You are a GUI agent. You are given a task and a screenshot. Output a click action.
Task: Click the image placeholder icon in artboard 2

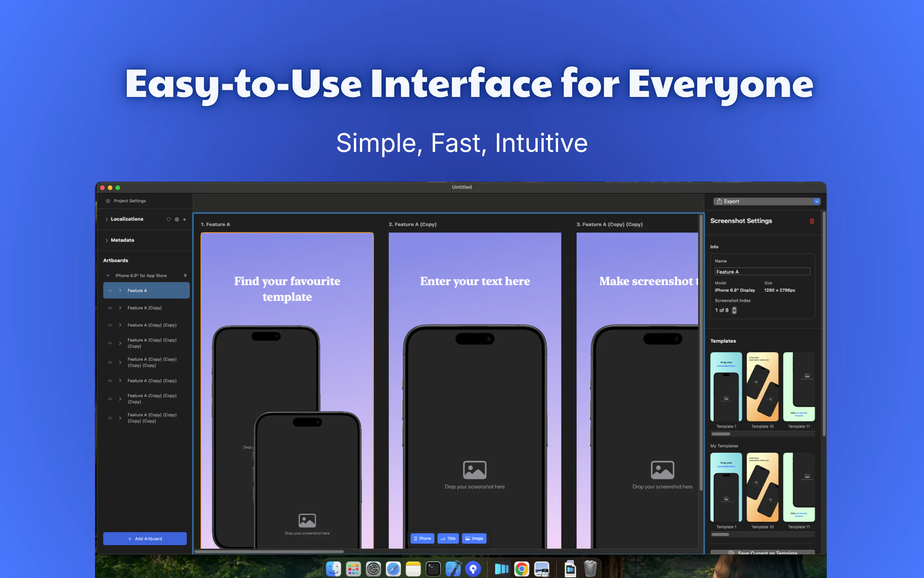click(x=475, y=470)
